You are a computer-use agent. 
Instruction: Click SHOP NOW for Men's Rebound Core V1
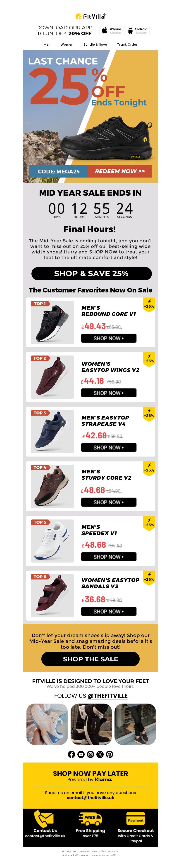(x=109, y=338)
